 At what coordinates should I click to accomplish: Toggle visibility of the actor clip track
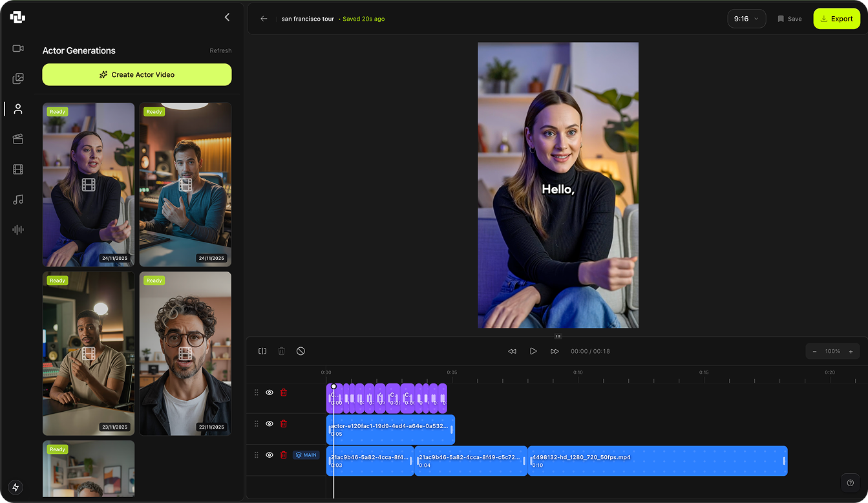click(x=270, y=423)
